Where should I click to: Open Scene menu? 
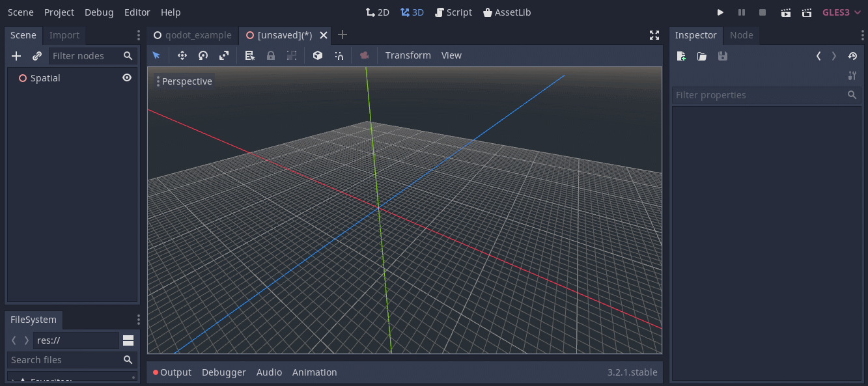point(21,12)
